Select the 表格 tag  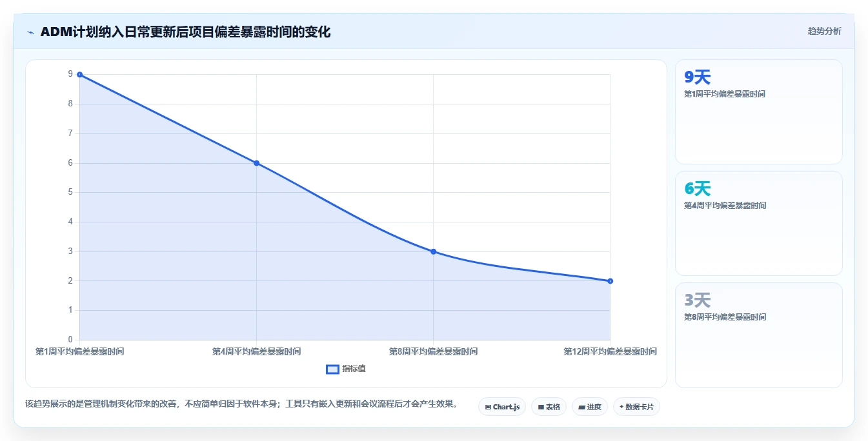pyautogui.click(x=549, y=407)
